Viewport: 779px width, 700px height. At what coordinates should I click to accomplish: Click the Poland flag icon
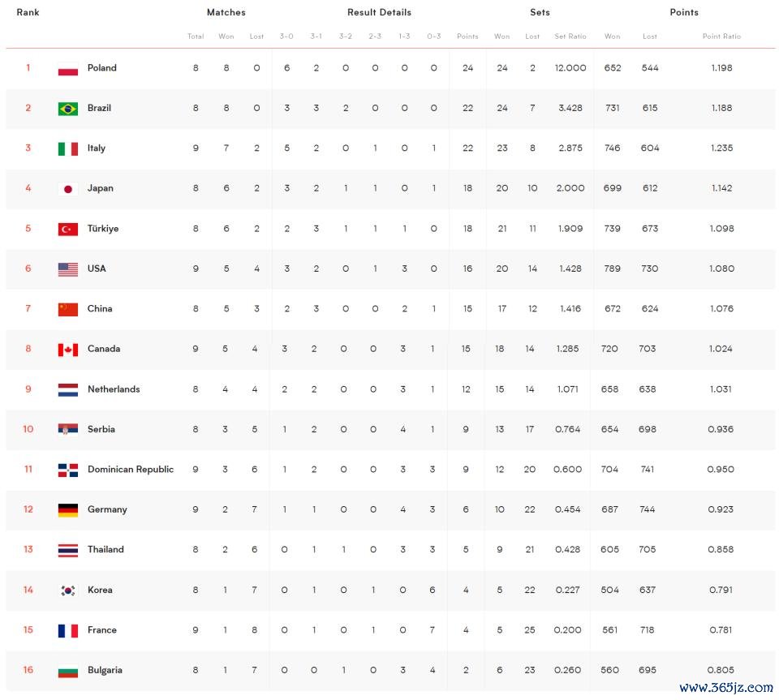tap(68, 68)
